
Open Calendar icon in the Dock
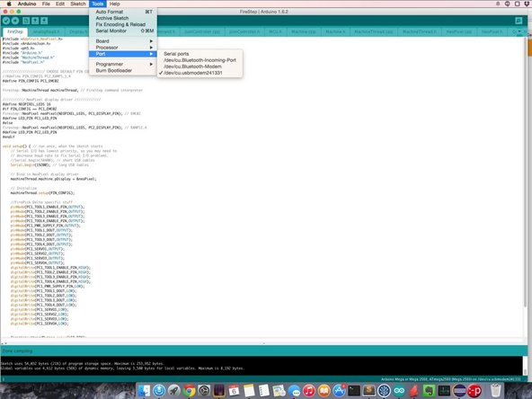(234, 391)
